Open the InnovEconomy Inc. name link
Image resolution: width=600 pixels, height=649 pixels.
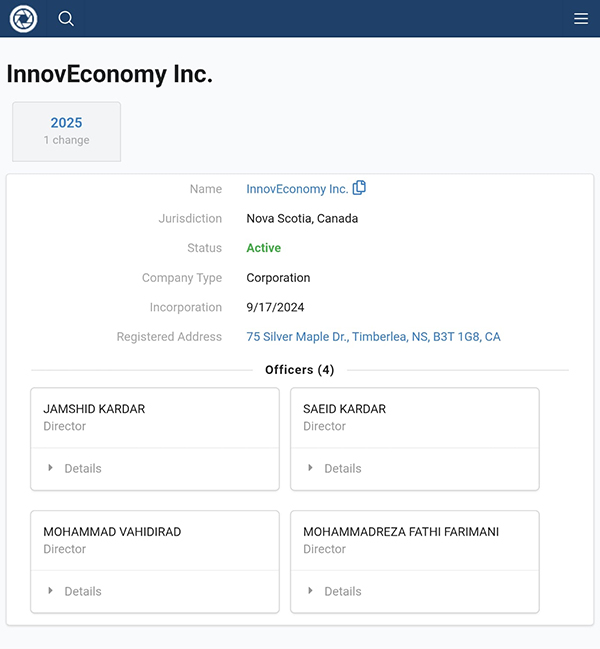point(297,189)
